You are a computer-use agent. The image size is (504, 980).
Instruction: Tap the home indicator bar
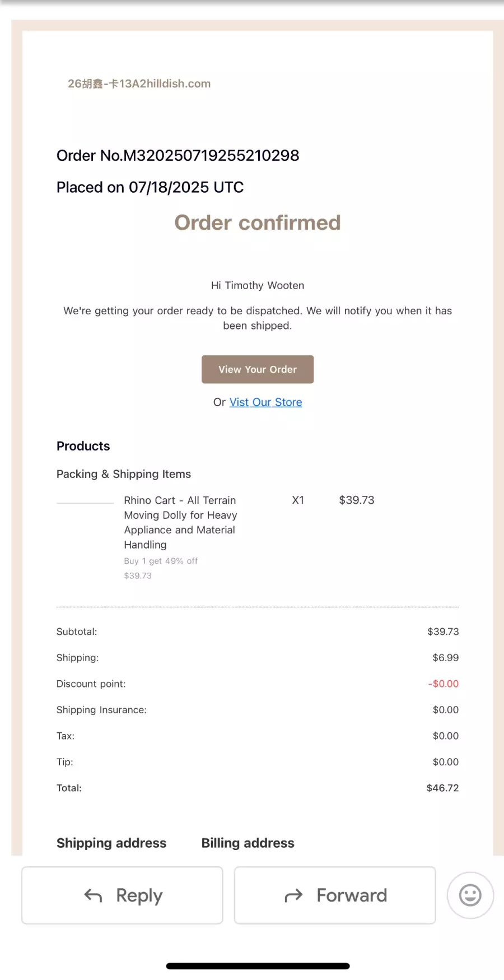tap(258, 966)
